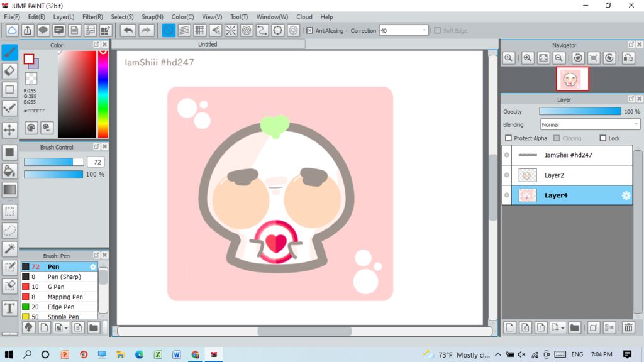Viewport: 644px width, 362px height.
Task: Click the brush size slider
Action: (54, 162)
